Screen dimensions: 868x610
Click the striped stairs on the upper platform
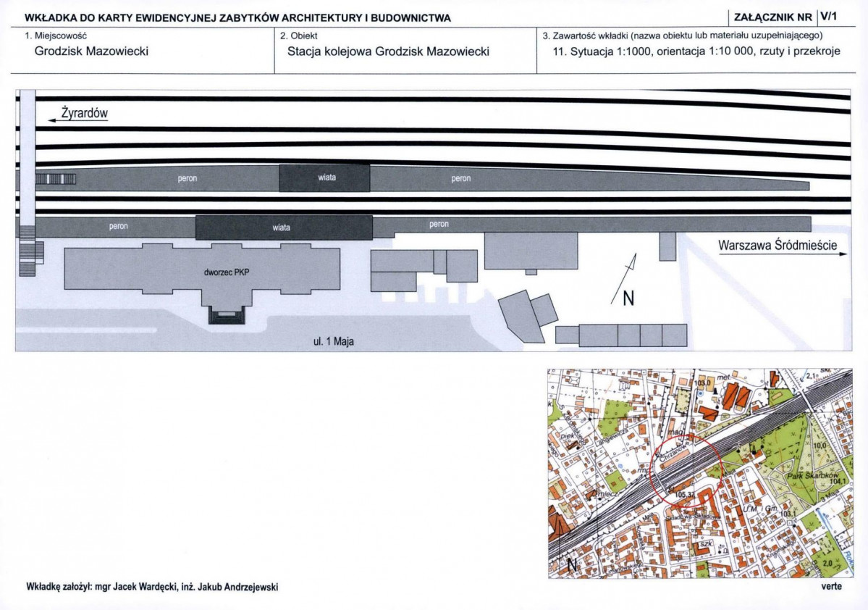pos(56,179)
